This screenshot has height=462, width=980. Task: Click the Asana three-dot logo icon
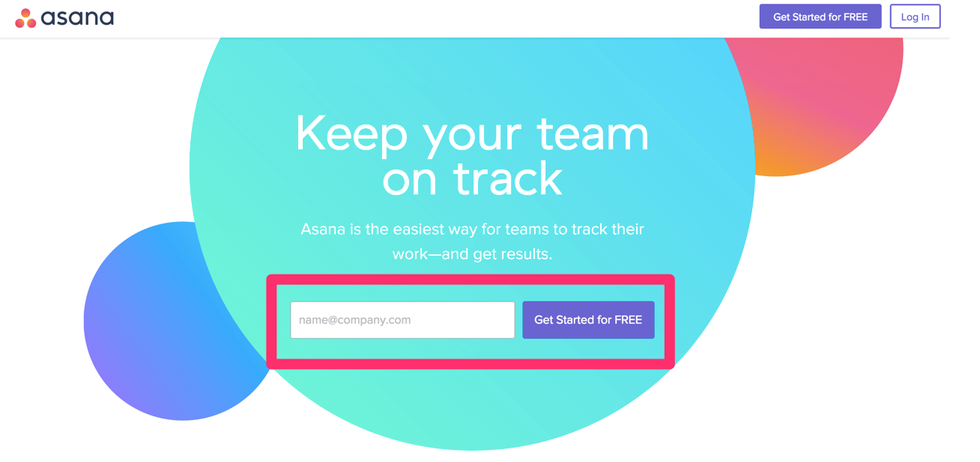click(x=25, y=18)
